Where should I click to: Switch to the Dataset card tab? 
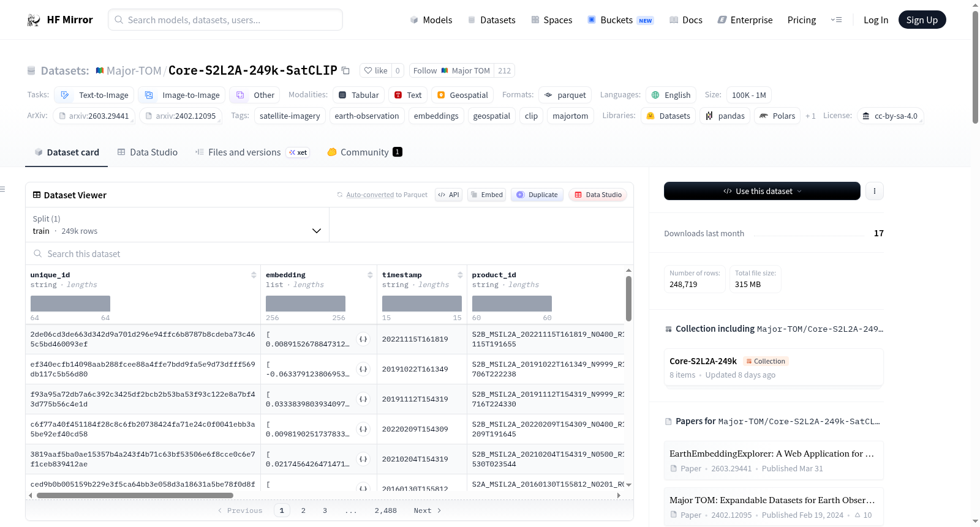tap(66, 152)
